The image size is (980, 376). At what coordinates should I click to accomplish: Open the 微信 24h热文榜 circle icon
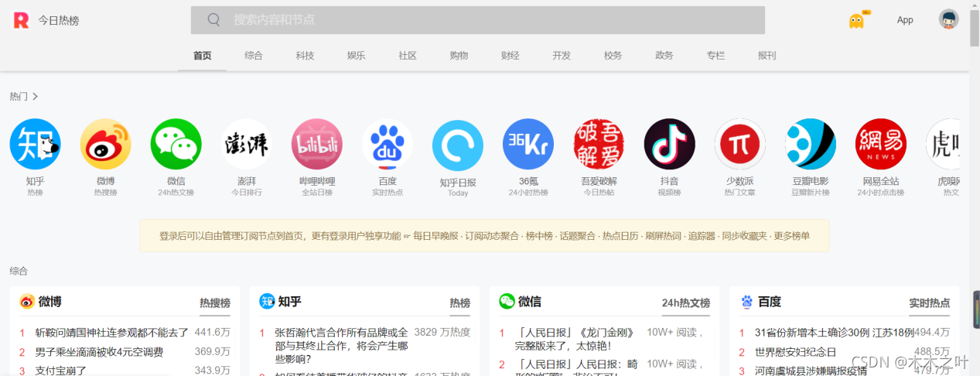pos(176,144)
